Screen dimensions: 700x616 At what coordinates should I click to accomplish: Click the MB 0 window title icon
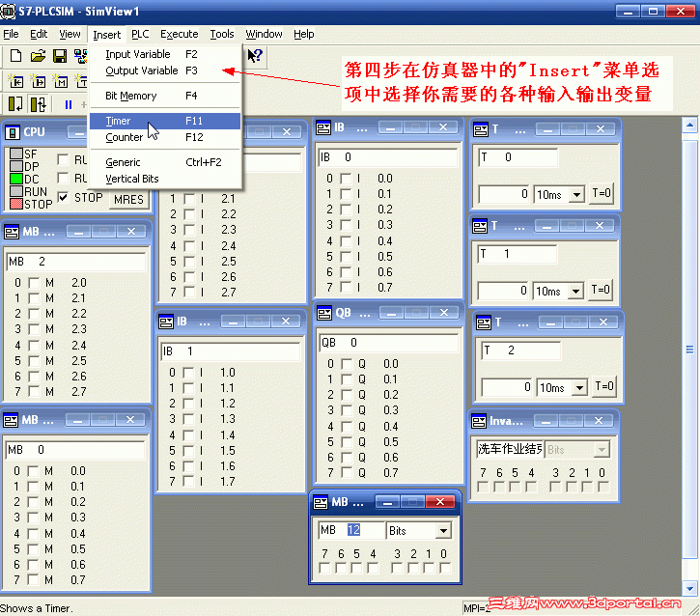click(11, 420)
